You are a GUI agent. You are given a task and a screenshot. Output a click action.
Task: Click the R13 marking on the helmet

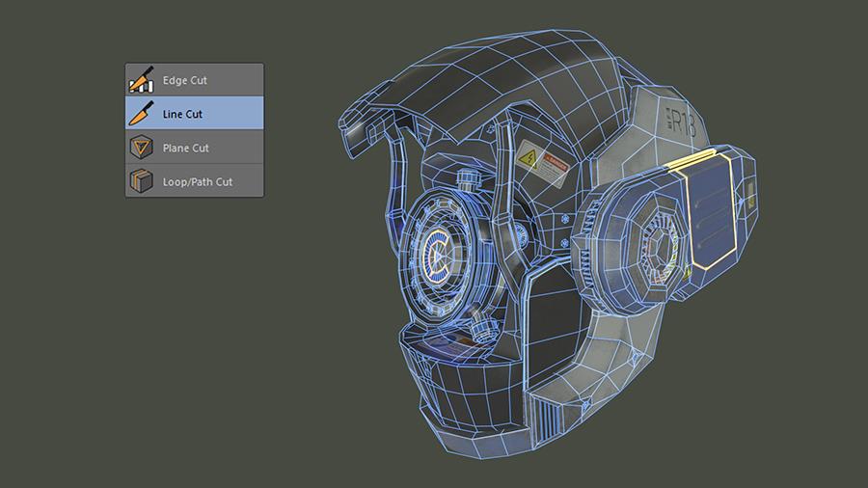[683, 122]
